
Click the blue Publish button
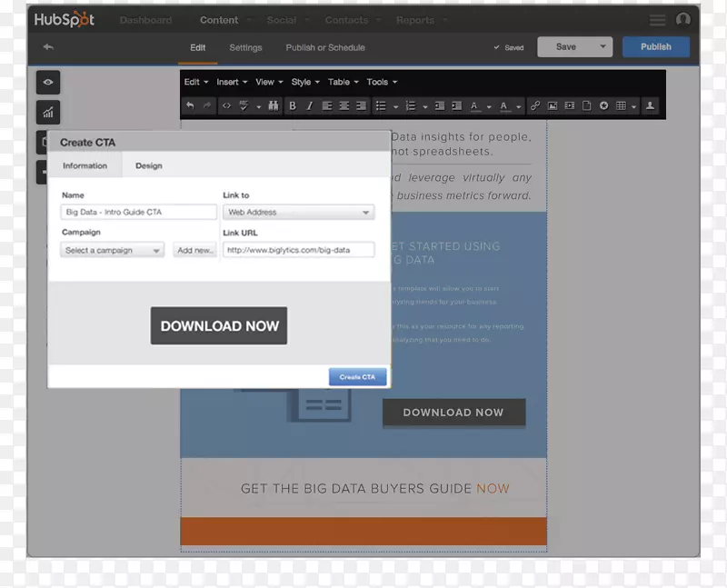point(655,47)
